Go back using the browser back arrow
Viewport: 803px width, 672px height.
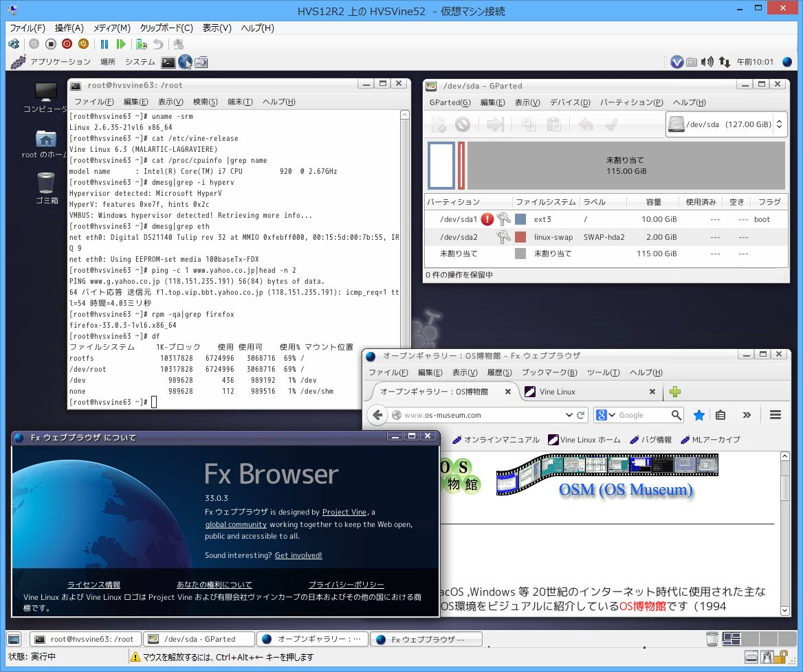pos(377,415)
